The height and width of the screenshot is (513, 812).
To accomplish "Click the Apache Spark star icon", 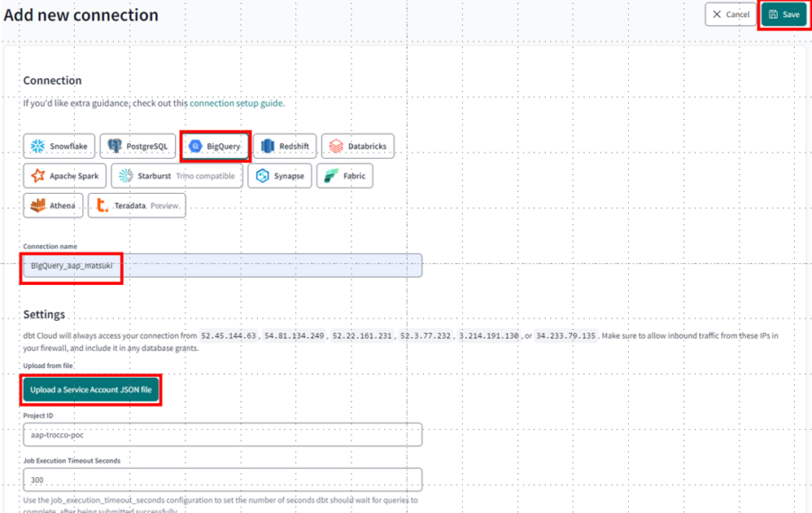I will [38, 176].
